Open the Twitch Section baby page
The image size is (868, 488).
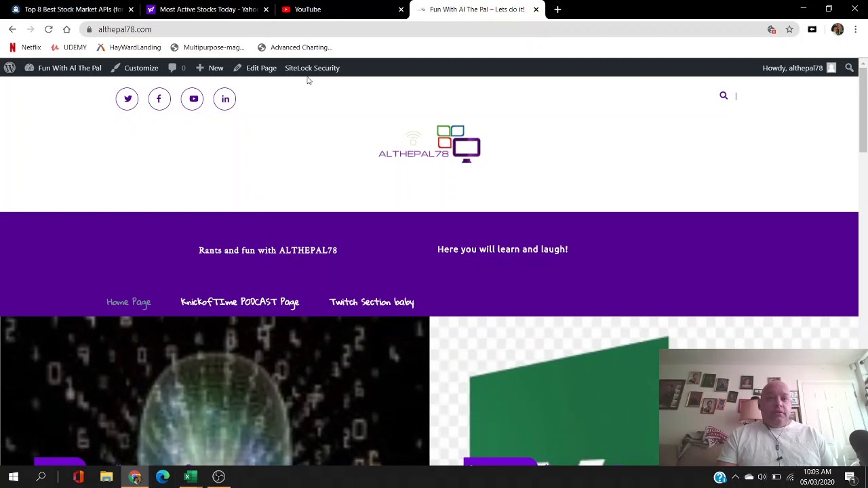pos(372,302)
